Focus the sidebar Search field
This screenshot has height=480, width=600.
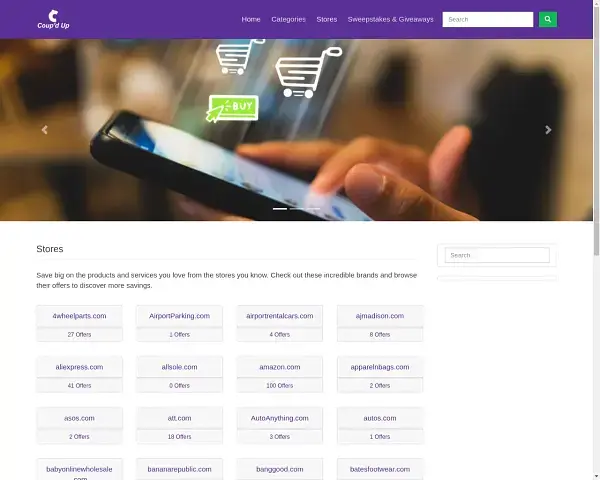point(497,255)
